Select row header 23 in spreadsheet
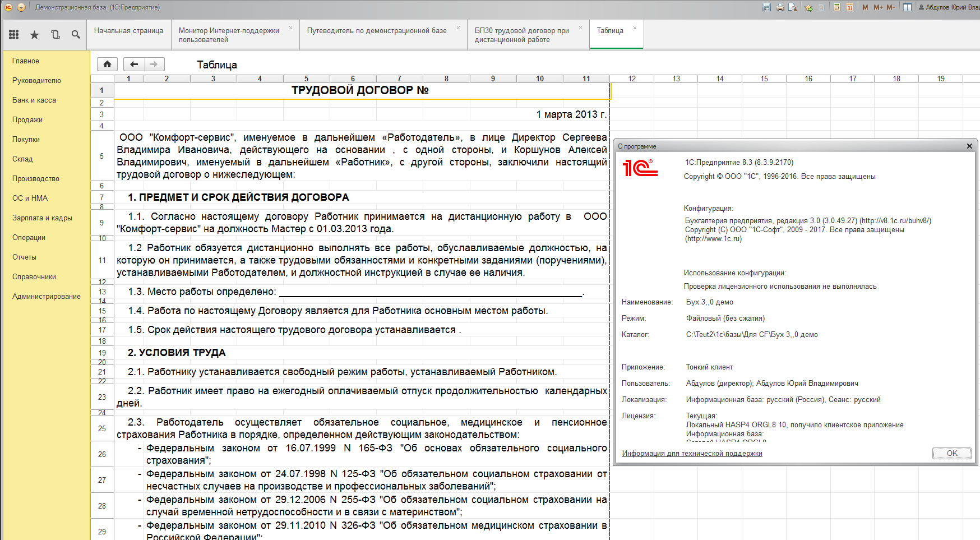The image size is (980, 540). click(101, 397)
